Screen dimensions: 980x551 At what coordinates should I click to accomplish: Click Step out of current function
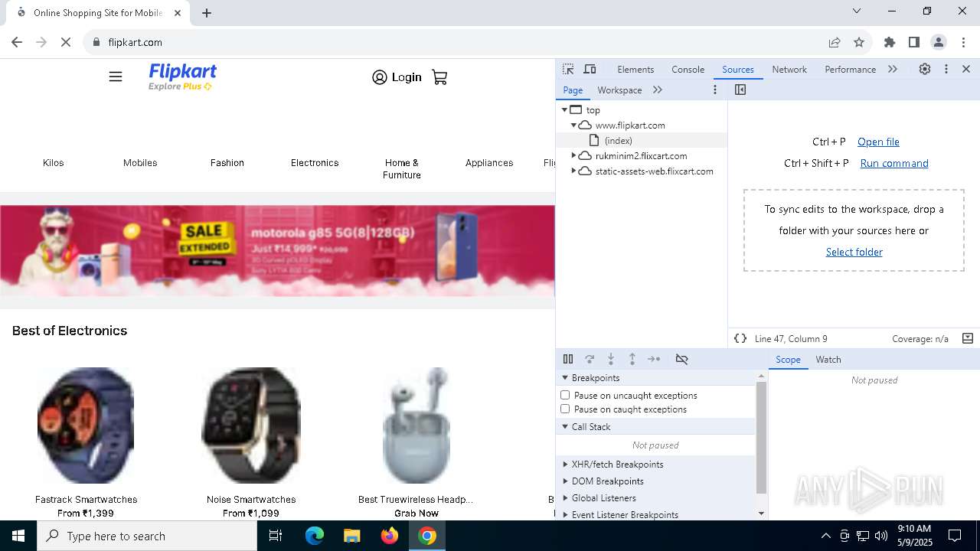pyautogui.click(x=632, y=359)
